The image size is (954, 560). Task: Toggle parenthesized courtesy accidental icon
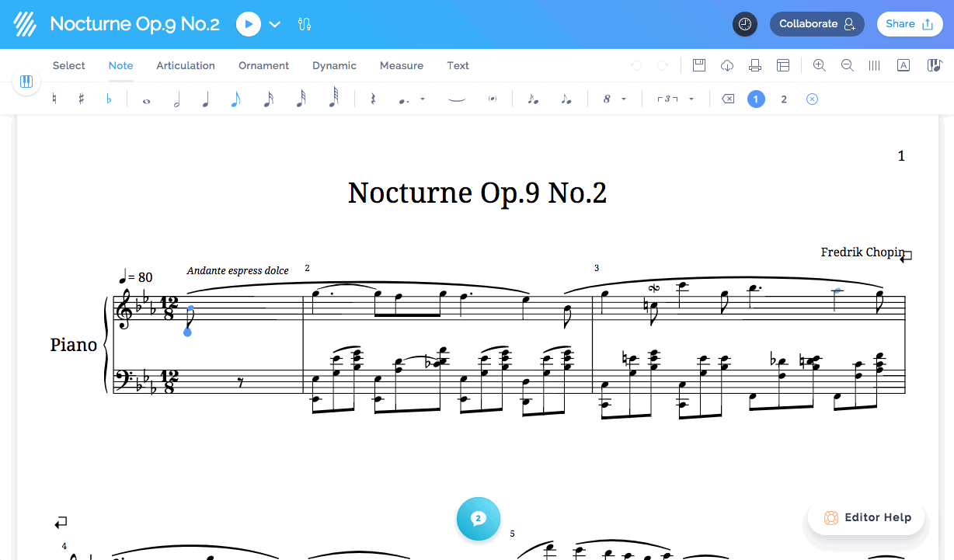tap(493, 99)
